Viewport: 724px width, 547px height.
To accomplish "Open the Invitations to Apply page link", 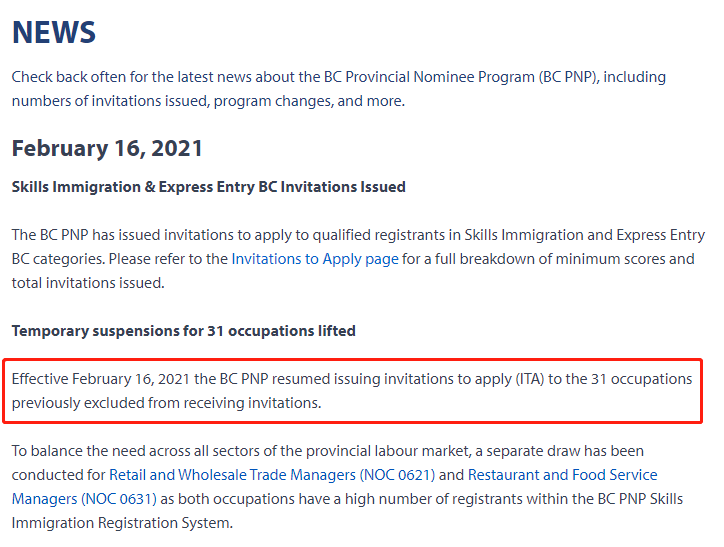I will pos(315,259).
